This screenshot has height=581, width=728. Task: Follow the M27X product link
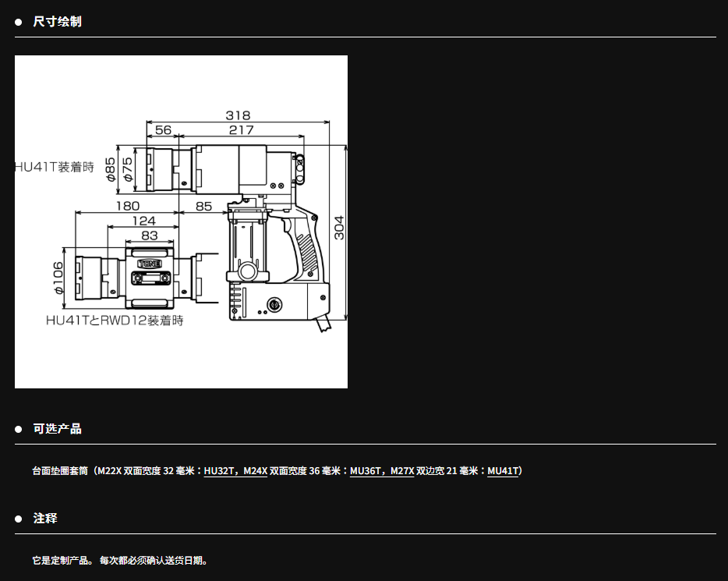[x=401, y=471]
